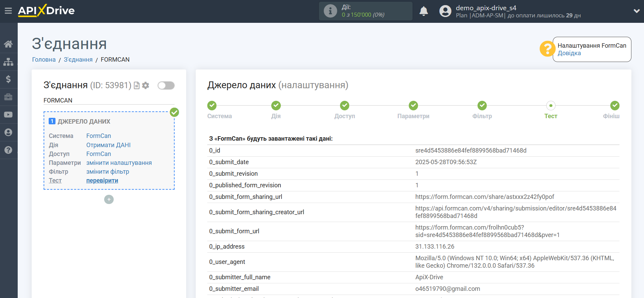This screenshot has height=298, width=644.
Task: Go to the Фільтр step
Action: coord(482,116)
